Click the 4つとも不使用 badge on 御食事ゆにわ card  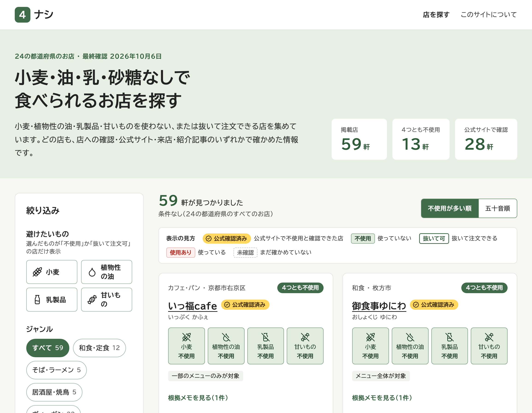tap(484, 288)
